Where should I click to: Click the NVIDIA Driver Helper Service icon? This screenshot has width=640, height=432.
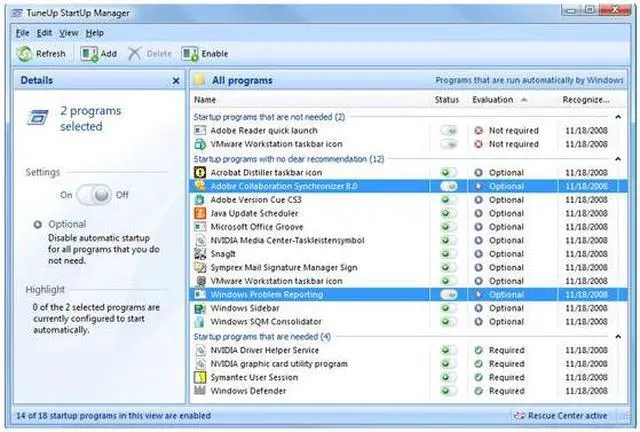(200, 350)
